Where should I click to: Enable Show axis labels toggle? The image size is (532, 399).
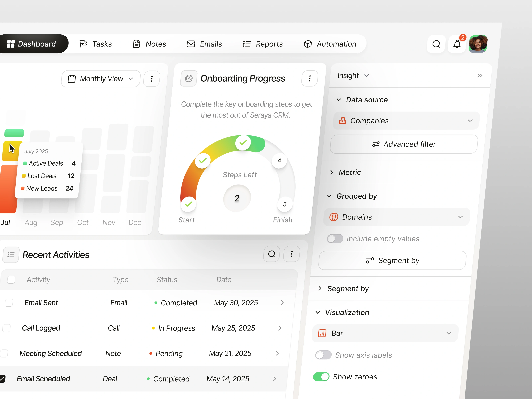[x=323, y=355]
